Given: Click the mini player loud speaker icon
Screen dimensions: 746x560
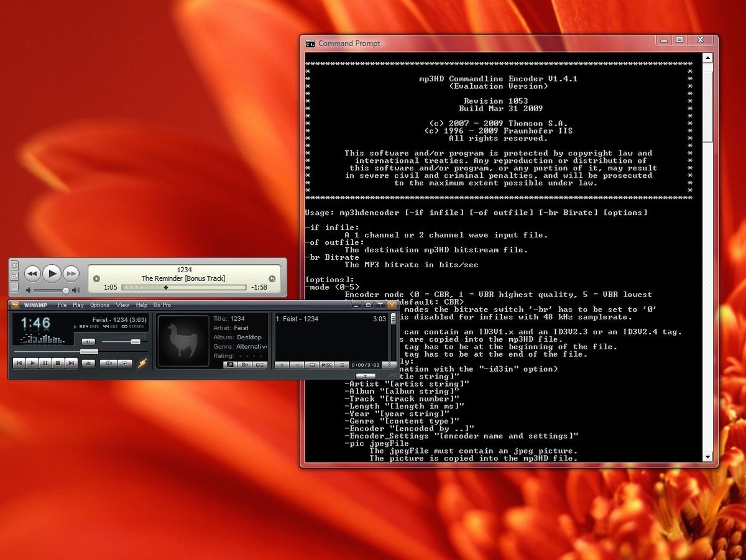Looking at the screenshot, I should [76, 290].
